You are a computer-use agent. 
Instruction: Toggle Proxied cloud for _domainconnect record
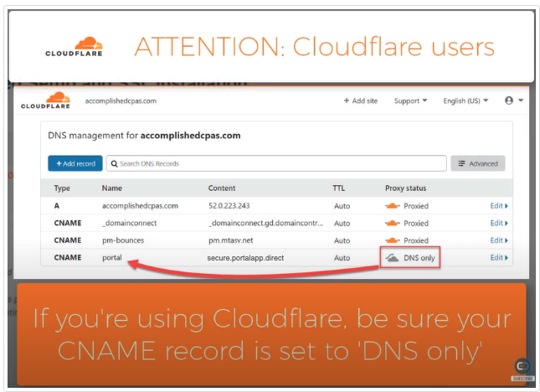pyautogui.click(x=393, y=223)
